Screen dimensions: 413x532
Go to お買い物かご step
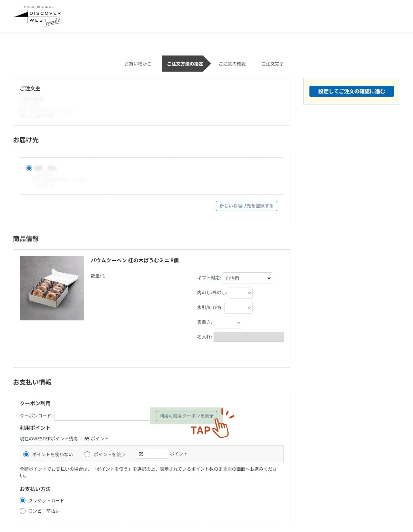[x=138, y=64]
